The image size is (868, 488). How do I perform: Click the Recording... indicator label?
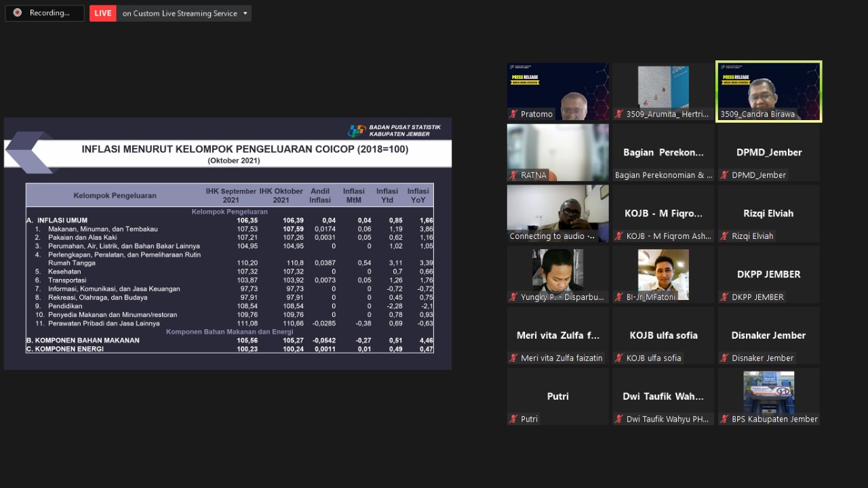(50, 13)
